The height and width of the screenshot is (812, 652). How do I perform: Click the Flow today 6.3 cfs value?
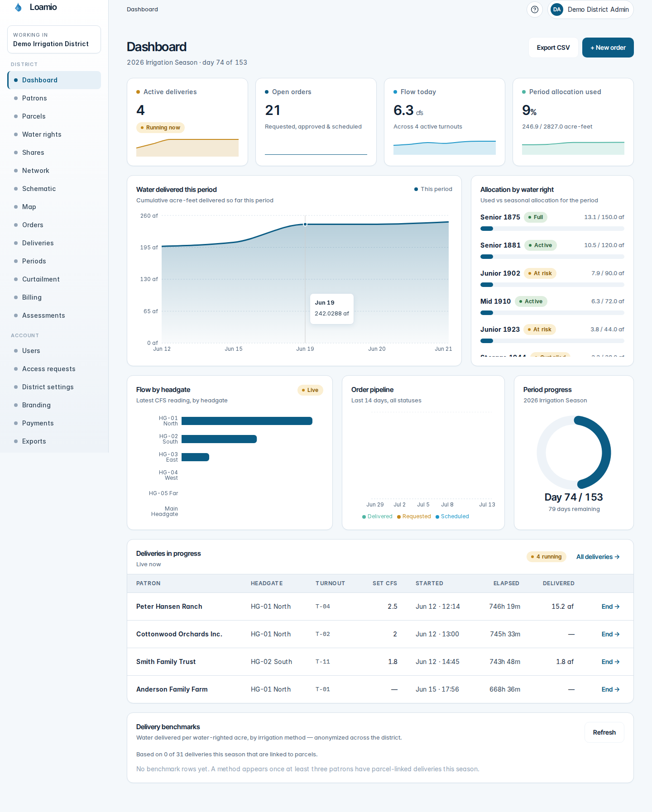(408, 110)
